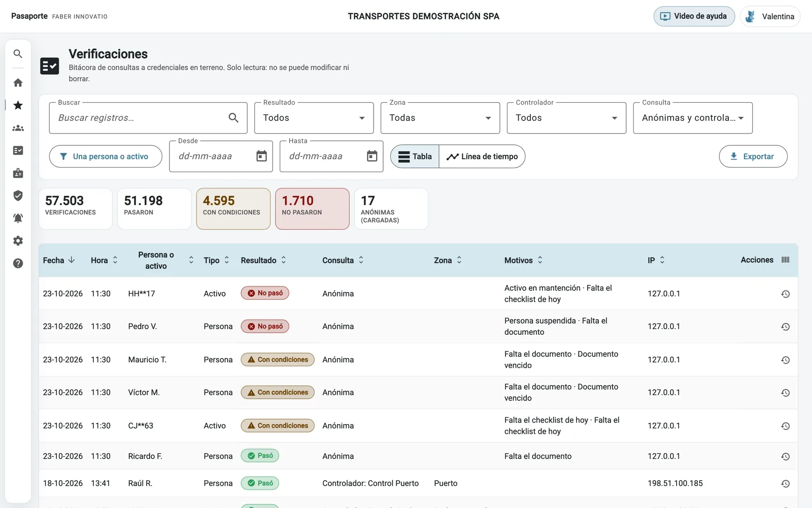
Task: Filter by the Con condiciones card
Action: coord(233,209)
